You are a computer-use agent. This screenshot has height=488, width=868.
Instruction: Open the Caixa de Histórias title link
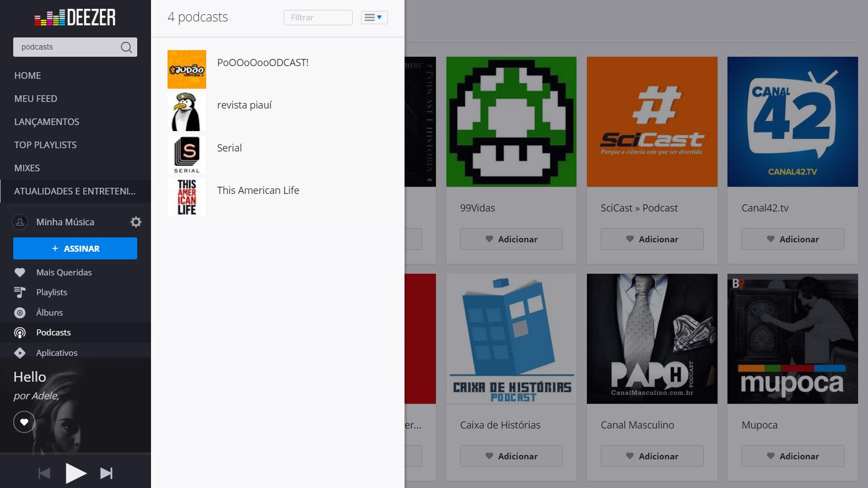(500, 425)
